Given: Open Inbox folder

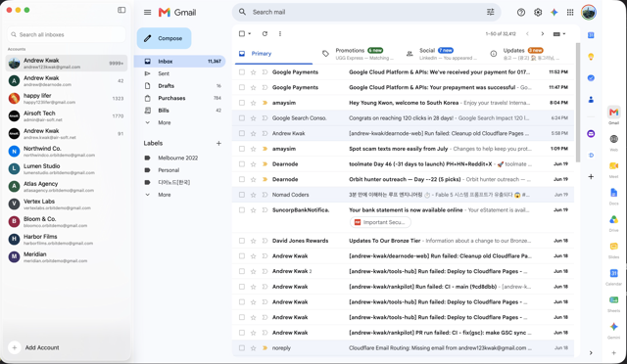Looking at the screenshot, I should (x=179, y=61).
